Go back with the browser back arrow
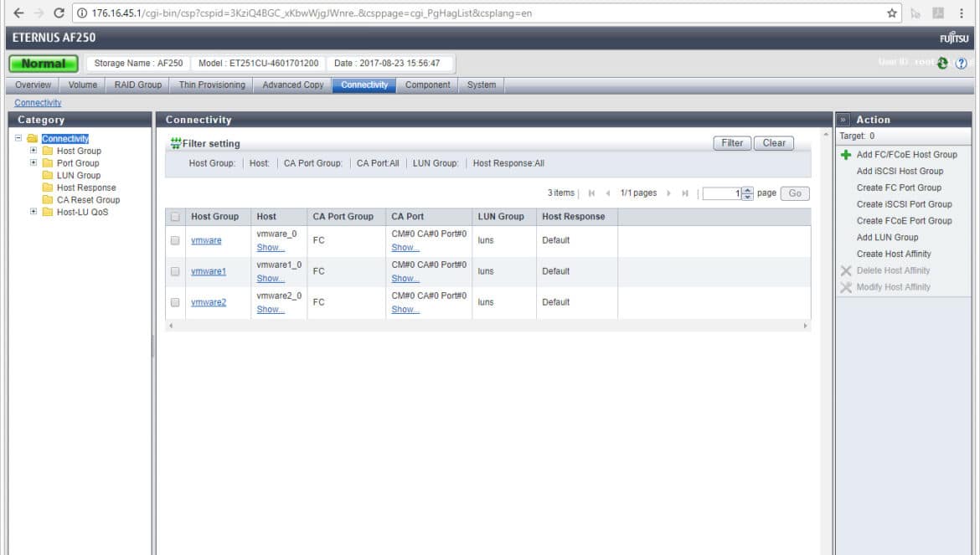This screenshot has width=980, height=555. pos(18,13)
